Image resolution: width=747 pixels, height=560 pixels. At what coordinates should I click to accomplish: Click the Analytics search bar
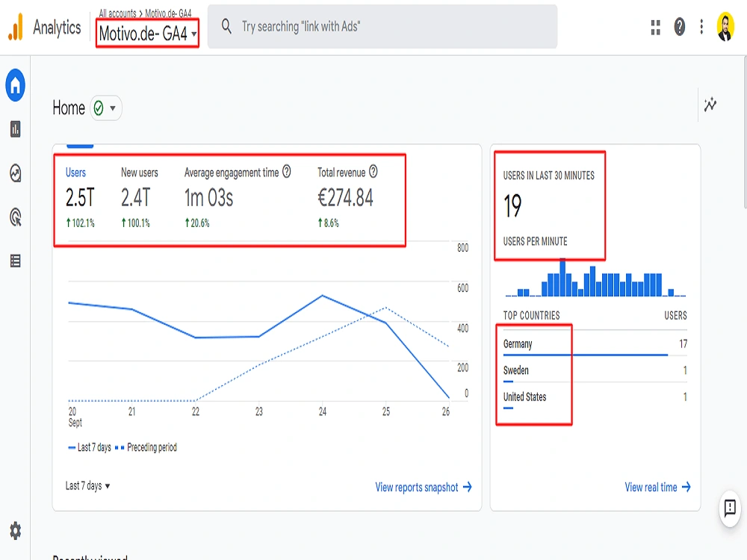pos(382,27)
